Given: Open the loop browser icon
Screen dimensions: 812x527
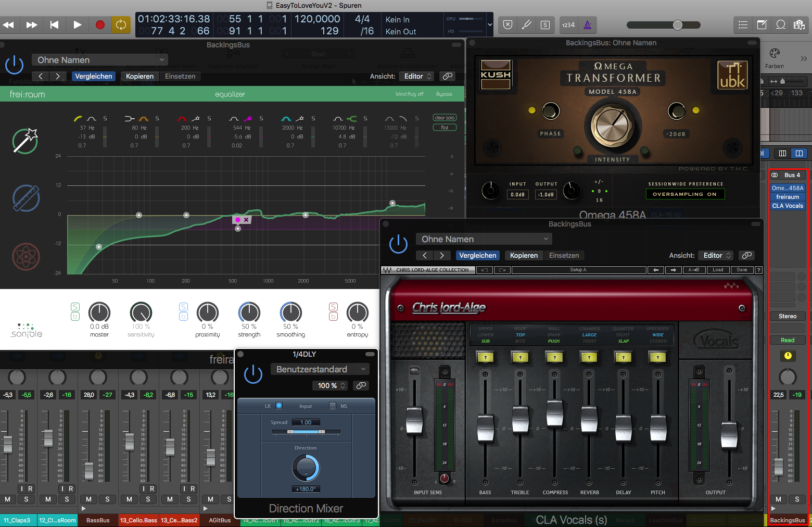Looking at the screenshot, I should [781, 24].
